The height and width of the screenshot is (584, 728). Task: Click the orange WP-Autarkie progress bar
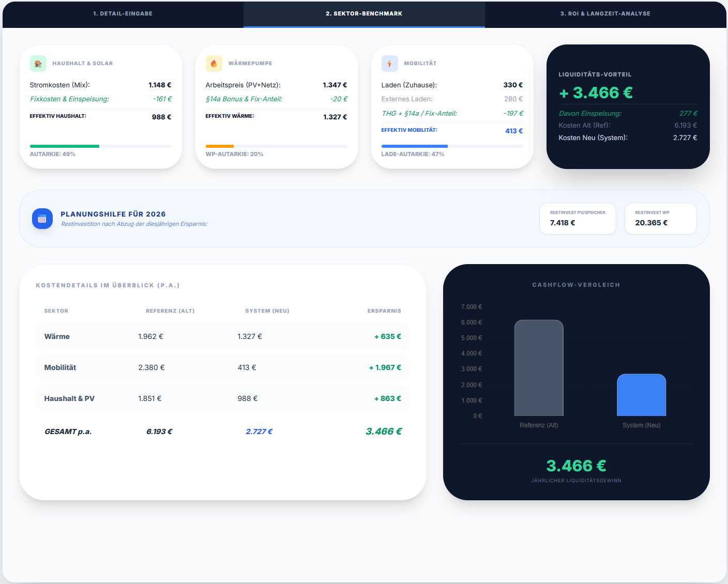pyautogui.click(x=220, y=146)
